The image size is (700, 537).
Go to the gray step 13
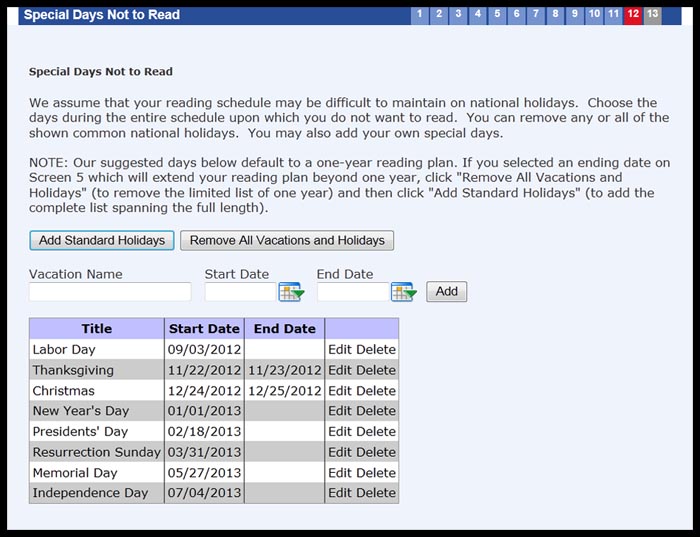pyautogui.click(x=652, y=14)
